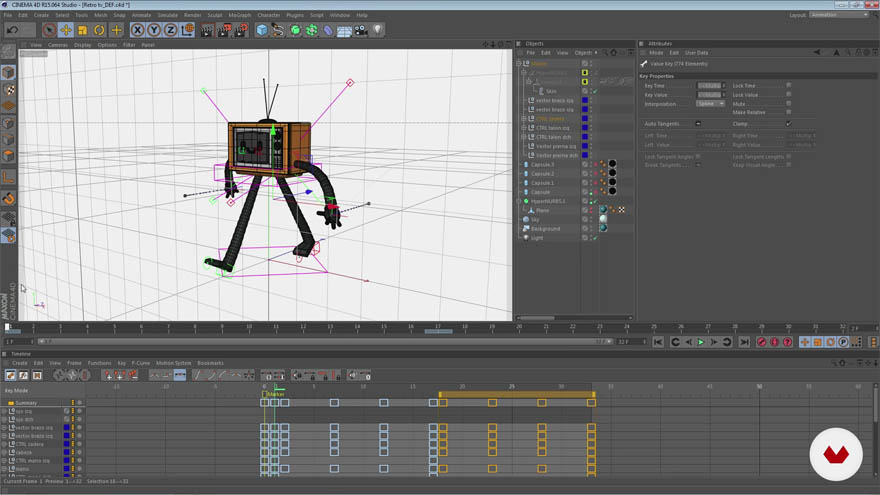Click the Undo arrow icon

tap(12, 30)
